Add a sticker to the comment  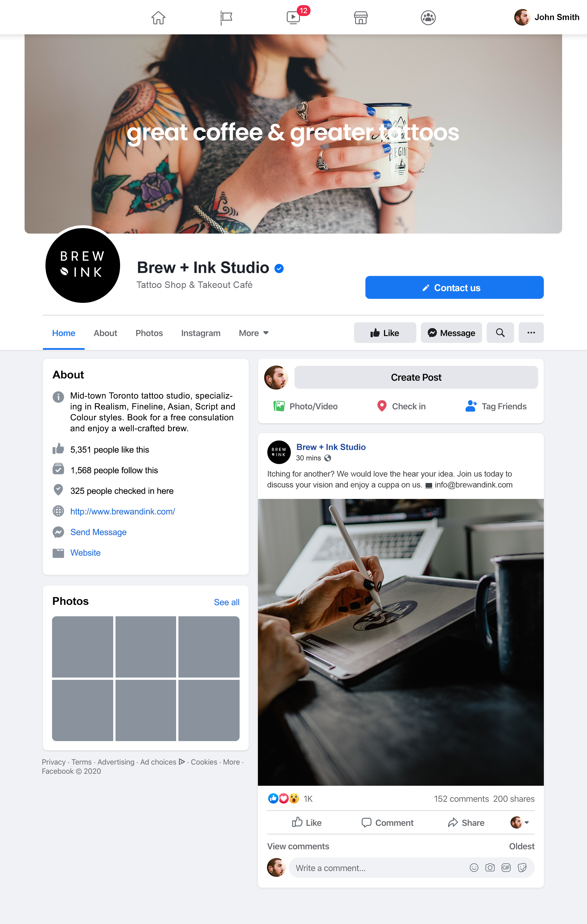point(522,868)
